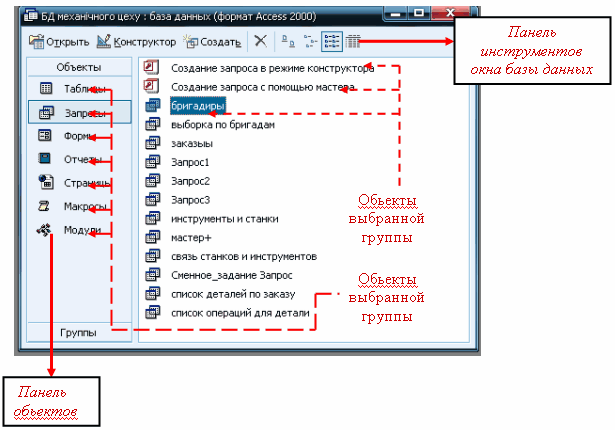Expand the Группы bar

(x=78, y=332)
